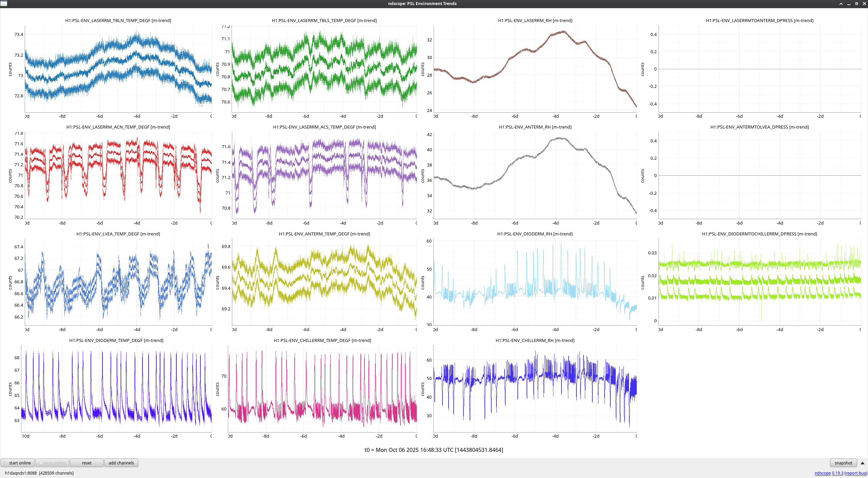This screenshot has height=478, width=868.
Task: Open the add channels dialog
Action: click(x=121, y=463)
